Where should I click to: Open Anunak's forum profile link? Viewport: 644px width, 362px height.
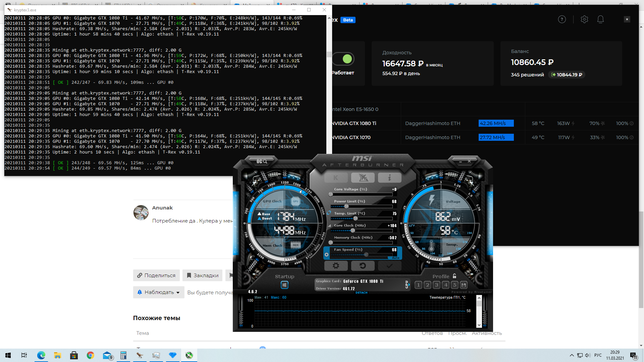pos(162,208)
